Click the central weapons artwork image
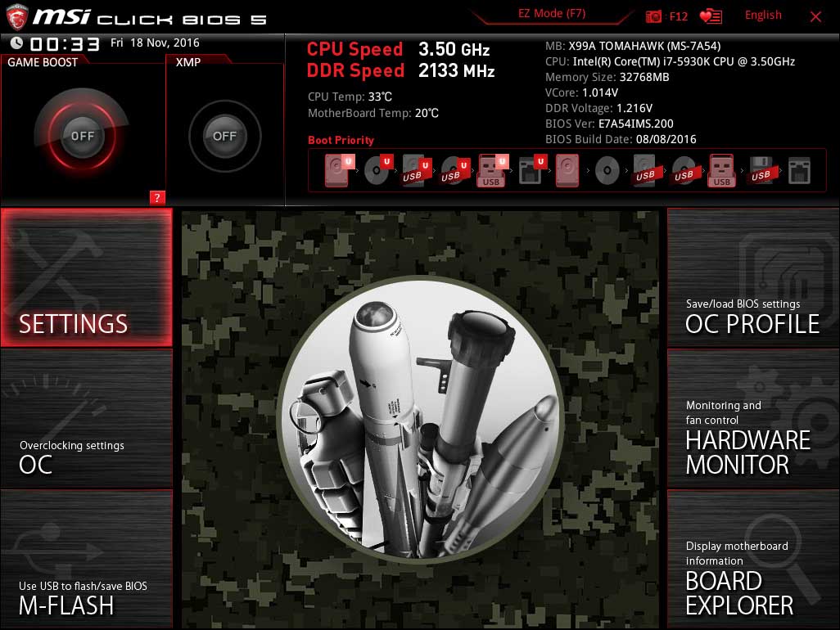Screen dimensions: 840x630 tap(421, 419)
